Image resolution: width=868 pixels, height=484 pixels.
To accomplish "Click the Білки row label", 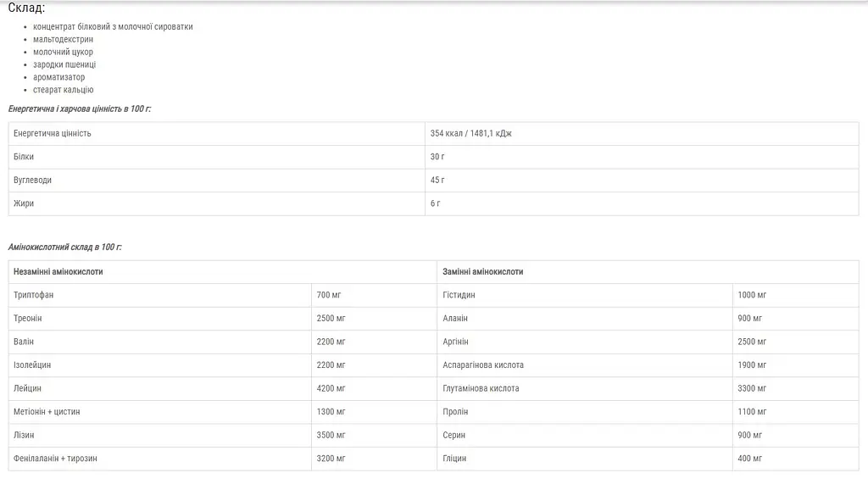I will 24,157.
